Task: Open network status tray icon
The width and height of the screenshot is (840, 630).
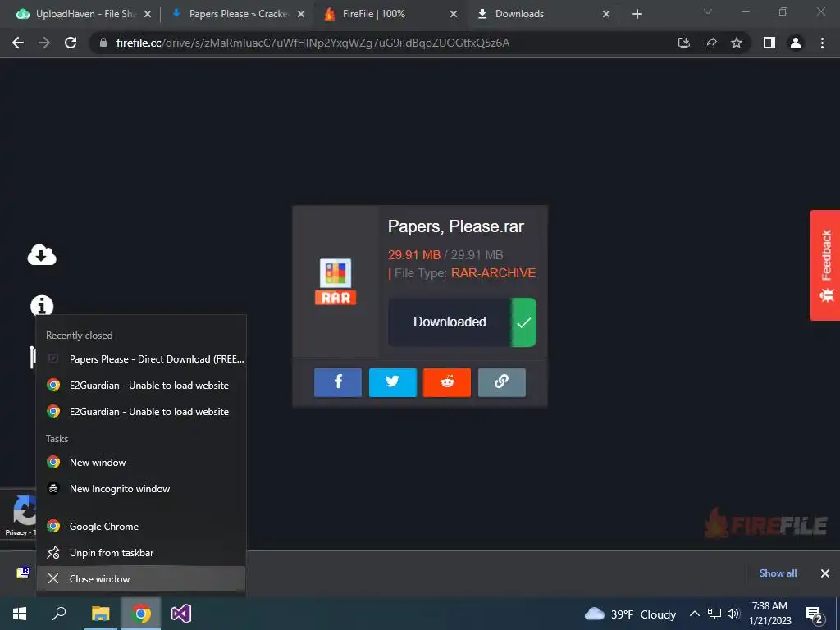Action: (714, 614)
